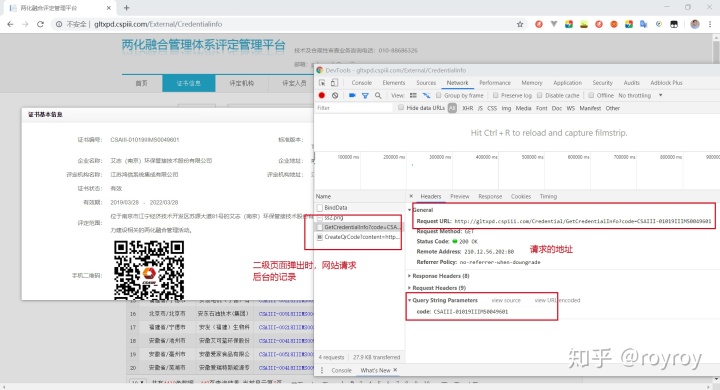Tick the Disable cache checkbox
Screen dimensions: 720x390
coord(540,96)
